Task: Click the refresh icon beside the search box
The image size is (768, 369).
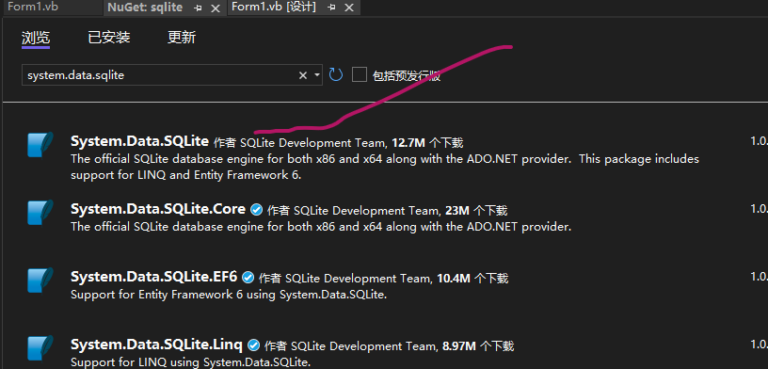Action: pos(336,75)
